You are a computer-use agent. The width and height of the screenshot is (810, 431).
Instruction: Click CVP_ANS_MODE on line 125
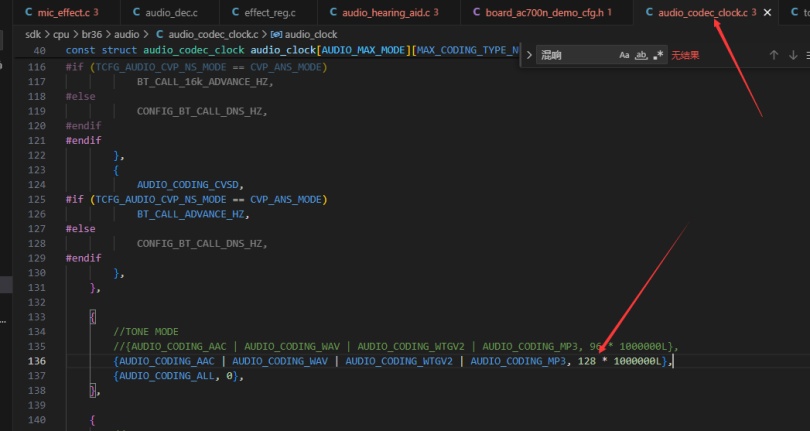click(286, 199)
